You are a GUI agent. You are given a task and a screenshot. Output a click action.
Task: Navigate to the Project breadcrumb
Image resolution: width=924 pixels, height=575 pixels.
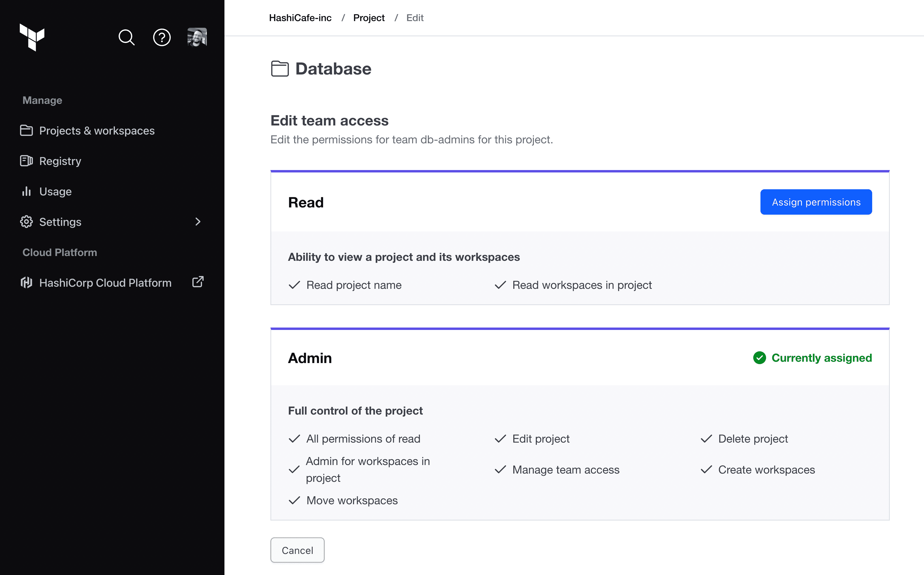click(369, 18)
